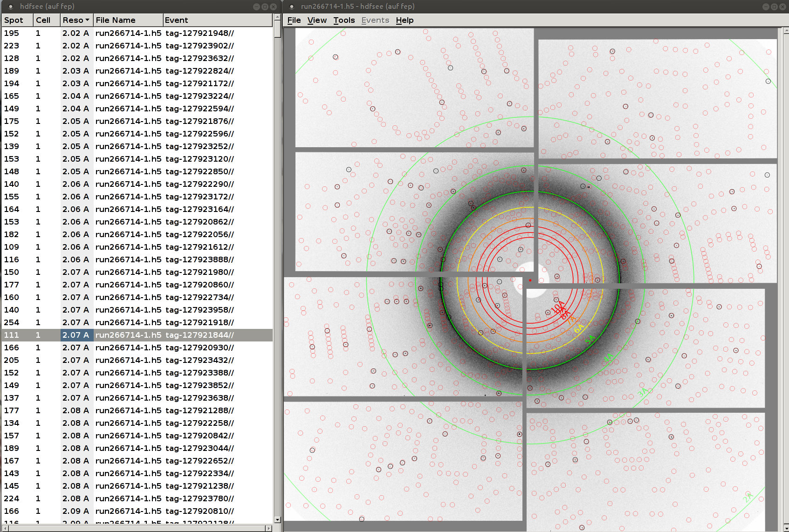Select row with event tag-127922258//
Viewport: 789px width, 532px height.
click(137, 423)
